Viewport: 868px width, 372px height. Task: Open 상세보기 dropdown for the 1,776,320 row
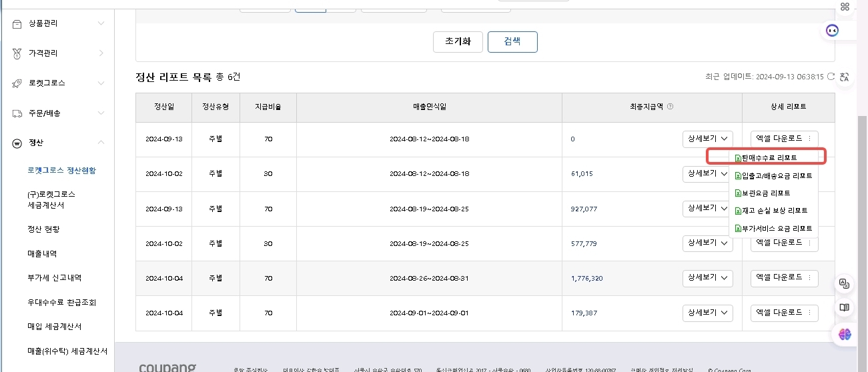pyautogui.click(x=707, y=278)
